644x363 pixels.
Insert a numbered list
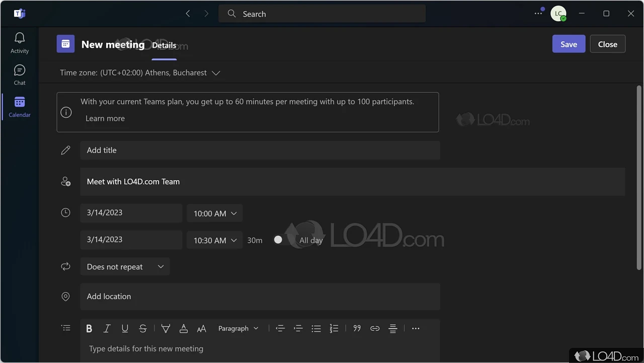(x=334, y=329)
